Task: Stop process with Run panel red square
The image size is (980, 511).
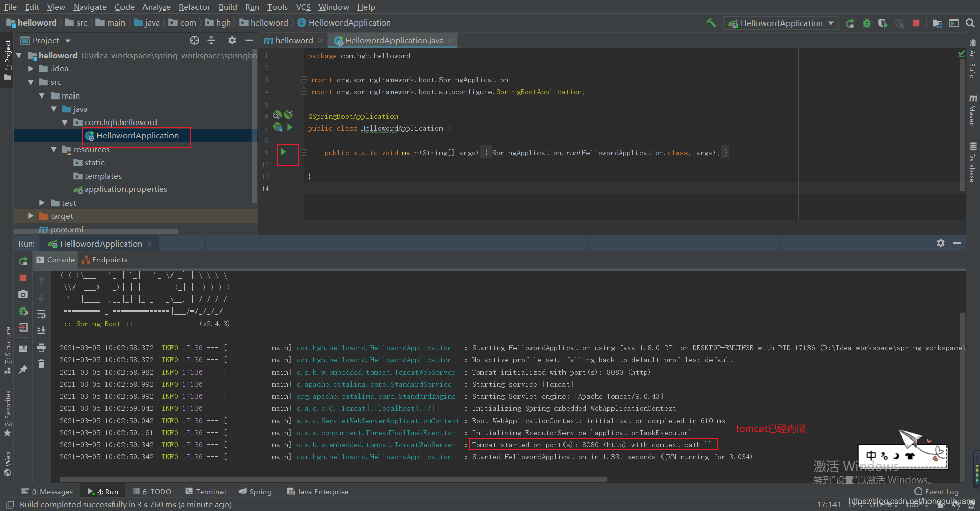Action: 23,278
